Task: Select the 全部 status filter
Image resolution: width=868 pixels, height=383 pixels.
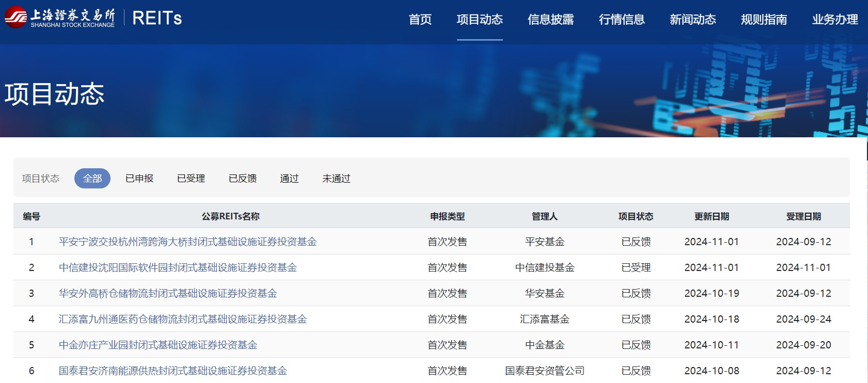Action: point(92,179)
